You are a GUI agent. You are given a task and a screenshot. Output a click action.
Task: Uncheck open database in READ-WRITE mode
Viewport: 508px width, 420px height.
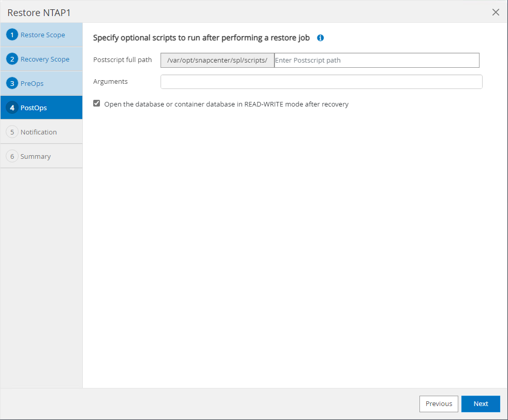[96, 103]
